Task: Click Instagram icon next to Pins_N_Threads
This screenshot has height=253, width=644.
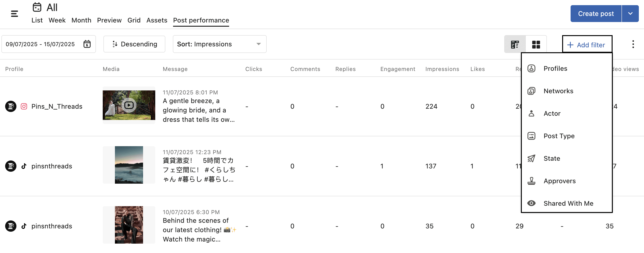Action: pyautogui.click(x=24, y=106)
